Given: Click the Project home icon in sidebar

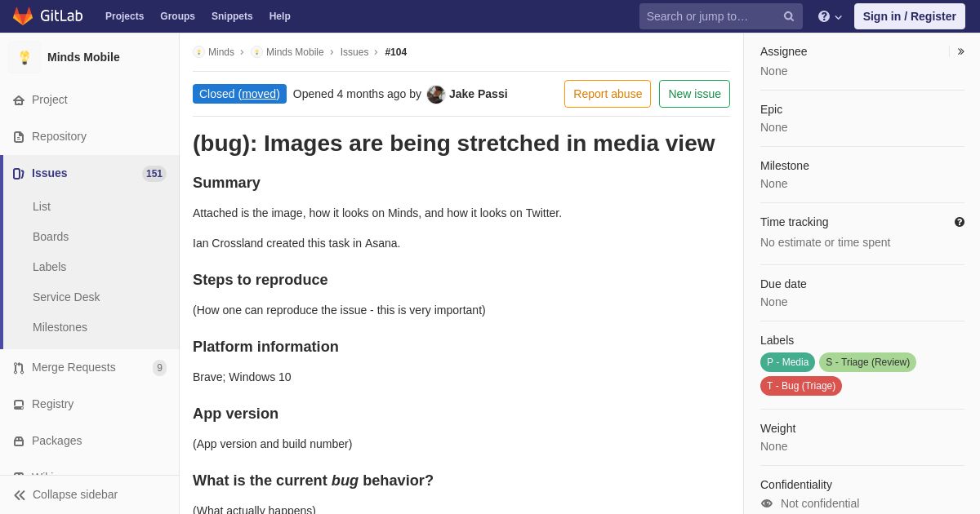Looking at the screenshot, I should pos(19,100).
